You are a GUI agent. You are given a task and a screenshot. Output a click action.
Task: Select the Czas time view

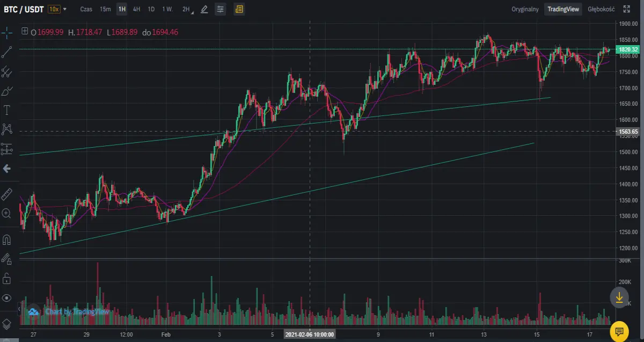click(86, 9)
